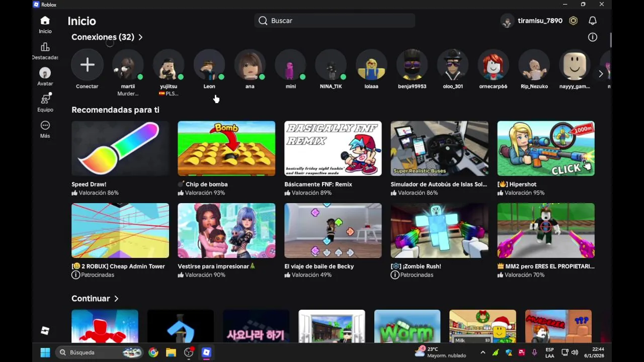Click the Chip de bomba title link

click(203, 185)
